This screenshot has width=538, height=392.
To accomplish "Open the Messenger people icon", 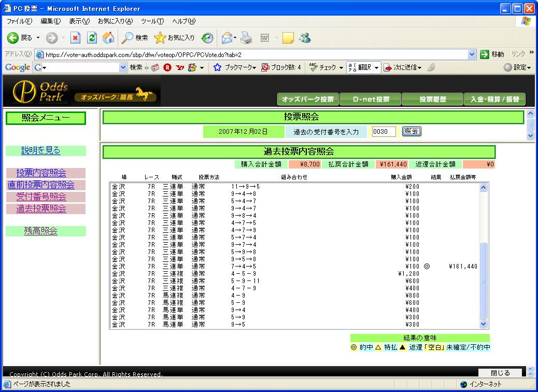I will [x=305, y=38].
